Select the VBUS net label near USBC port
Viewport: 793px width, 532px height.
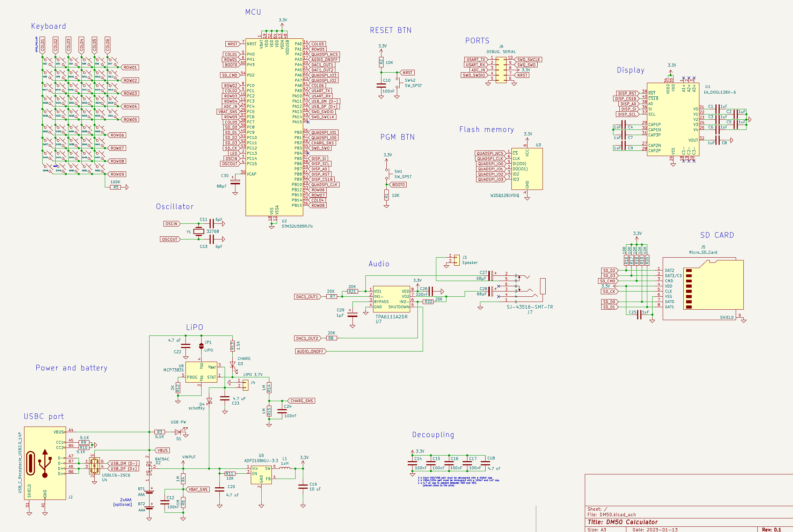[x=162, y=450]
